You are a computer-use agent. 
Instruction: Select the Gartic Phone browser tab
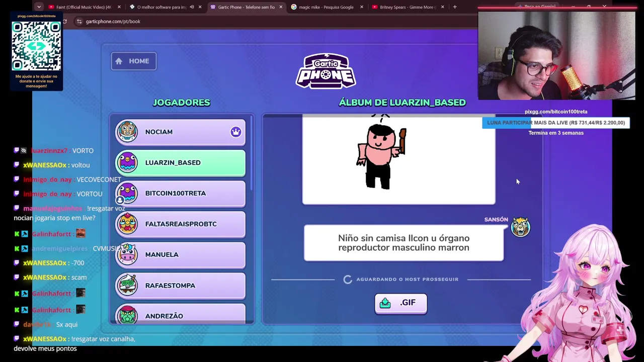(x=246, y=7)
